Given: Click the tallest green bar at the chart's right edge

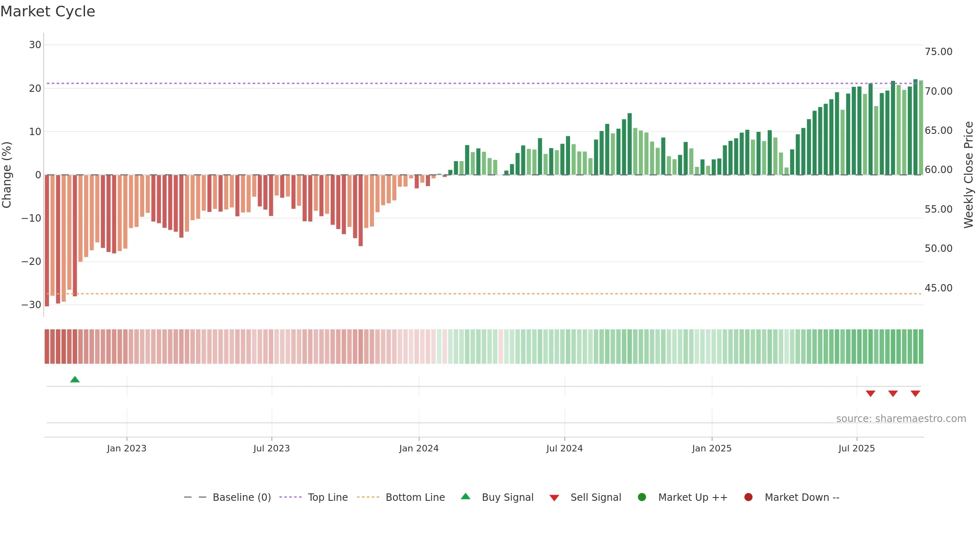Looking at the screenshot, I should [915, 127].
